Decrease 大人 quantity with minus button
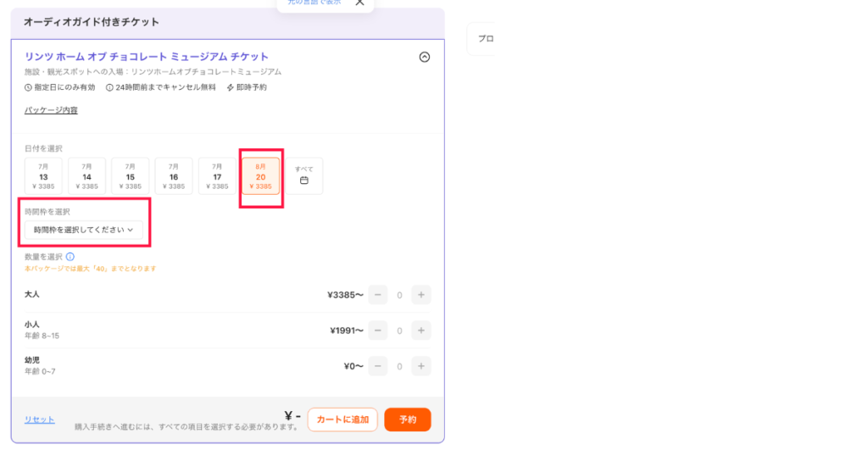Screen dimensions: 868x456 (x=378, y=295)
